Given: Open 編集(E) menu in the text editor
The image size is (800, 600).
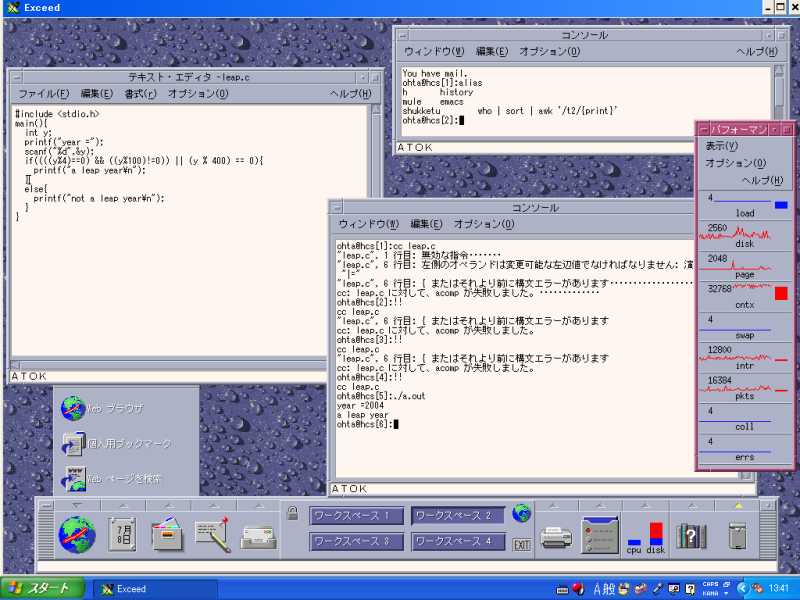Looking at the screenshot, I should (x=96, y=94).
